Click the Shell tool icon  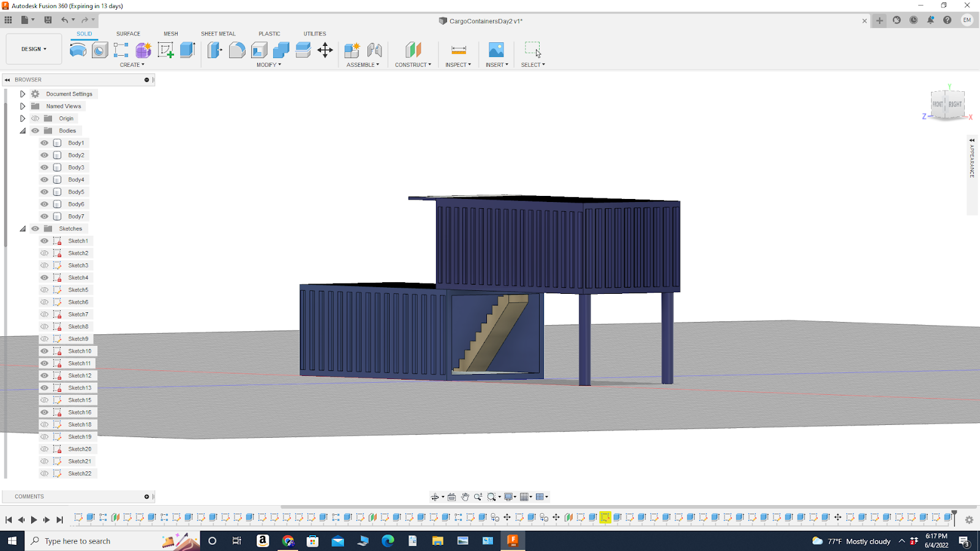coord(259,50)
